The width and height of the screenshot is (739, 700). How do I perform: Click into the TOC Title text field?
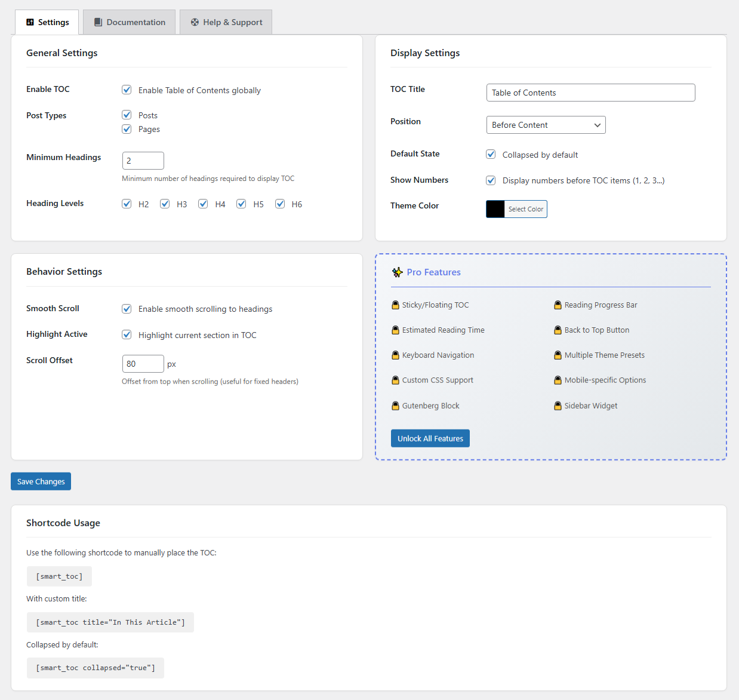pyautogui.click(x=590, y=93)
